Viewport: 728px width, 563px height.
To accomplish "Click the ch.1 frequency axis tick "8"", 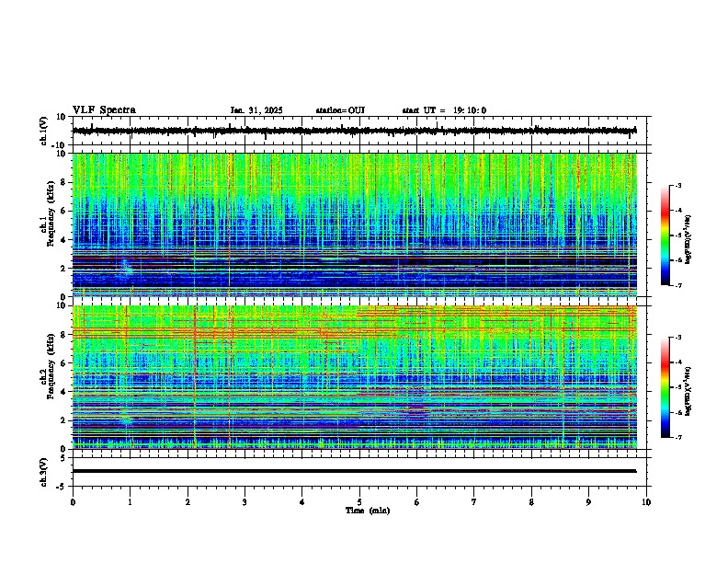I will pos(64,182).
